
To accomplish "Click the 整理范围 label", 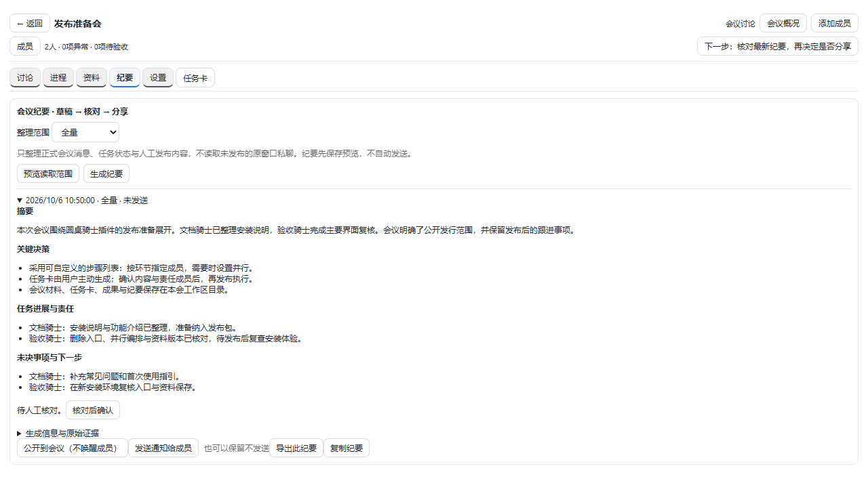I will click(33, 133).
